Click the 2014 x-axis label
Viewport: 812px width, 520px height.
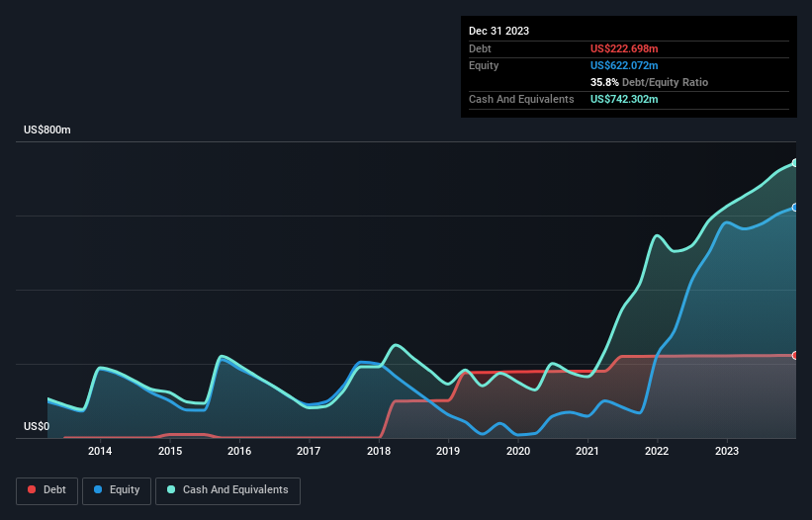(x=100, y=451)
